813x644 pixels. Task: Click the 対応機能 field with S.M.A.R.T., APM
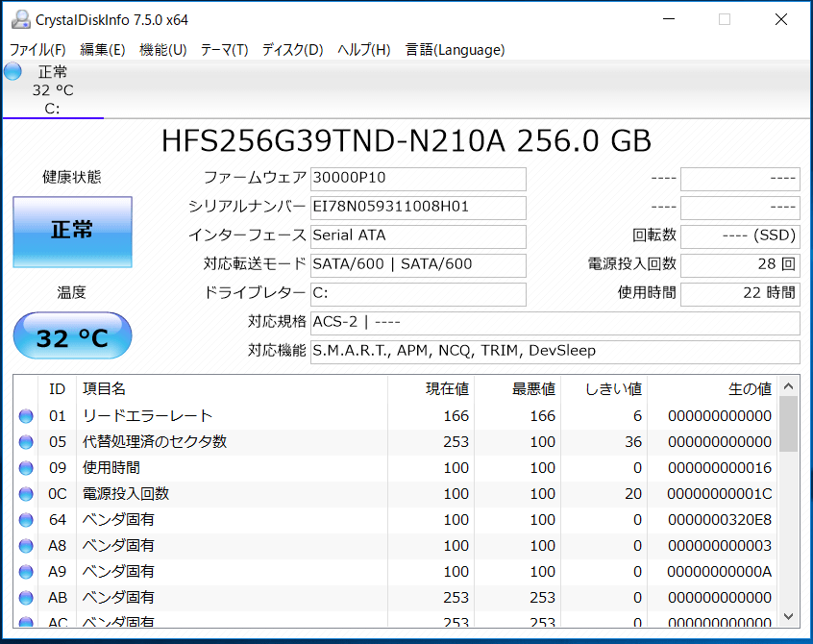pyautogui.click(x=555, y=352)
